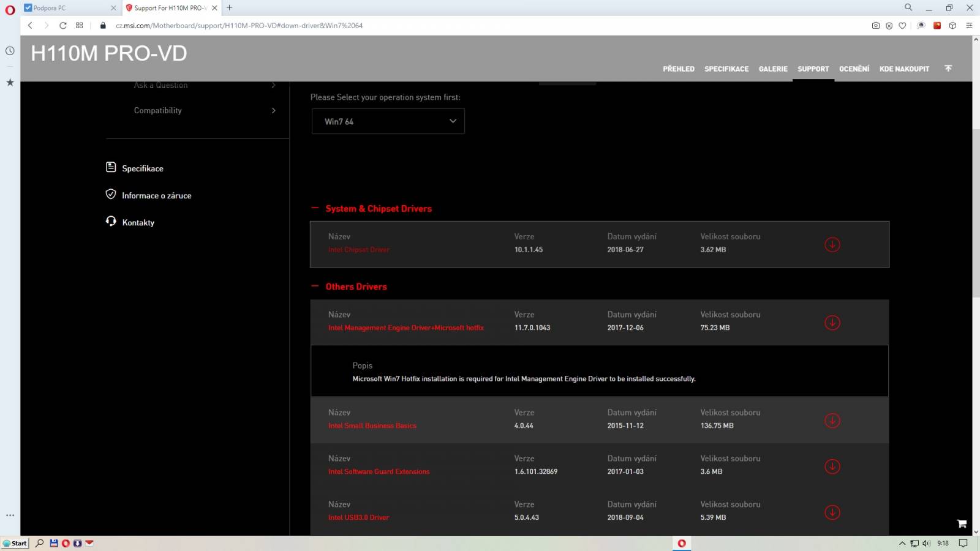Open the Specifikace sidebar link
This screenshot has height=551, width=980.
pos(142,168)
